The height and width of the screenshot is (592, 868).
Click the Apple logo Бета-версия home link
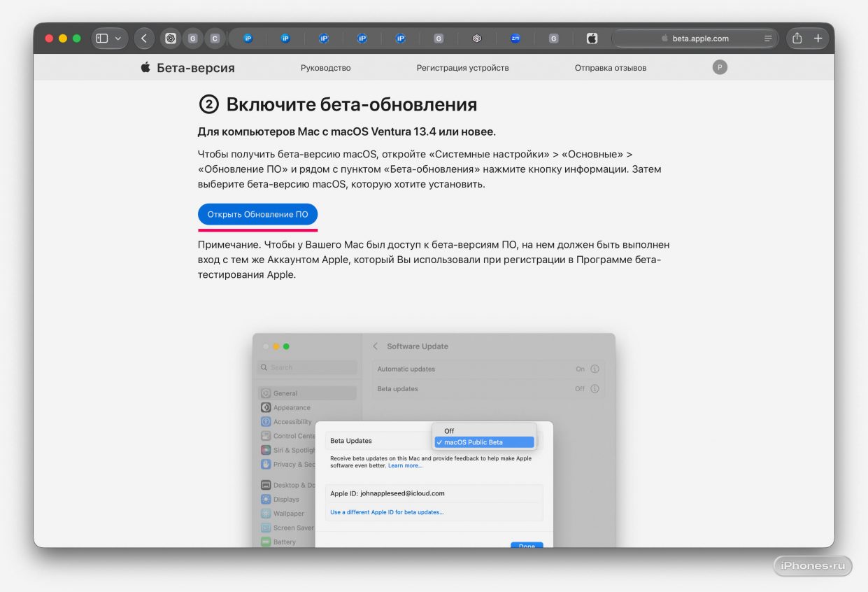[x=187, y=68]
